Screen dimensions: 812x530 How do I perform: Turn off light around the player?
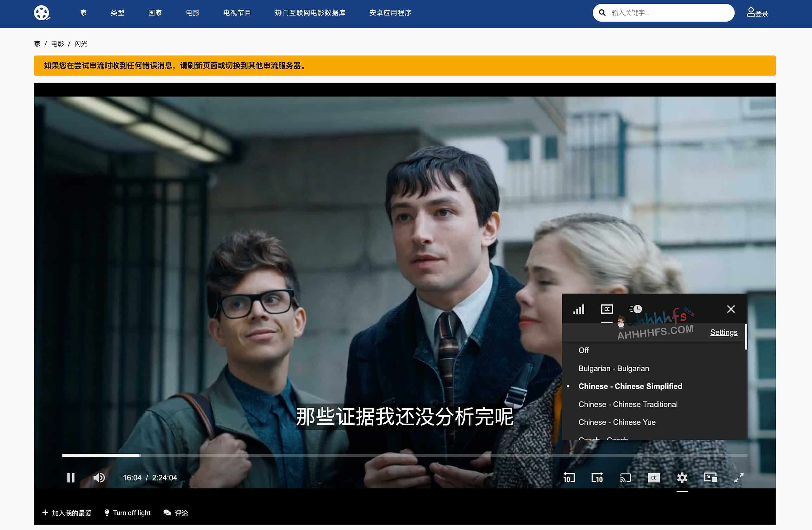click(x=128, y=513)
